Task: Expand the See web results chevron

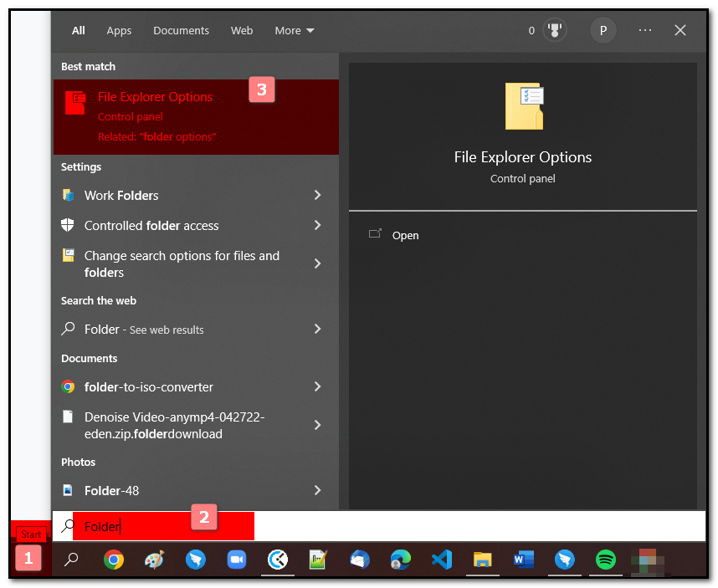Action: pos(318,329)
